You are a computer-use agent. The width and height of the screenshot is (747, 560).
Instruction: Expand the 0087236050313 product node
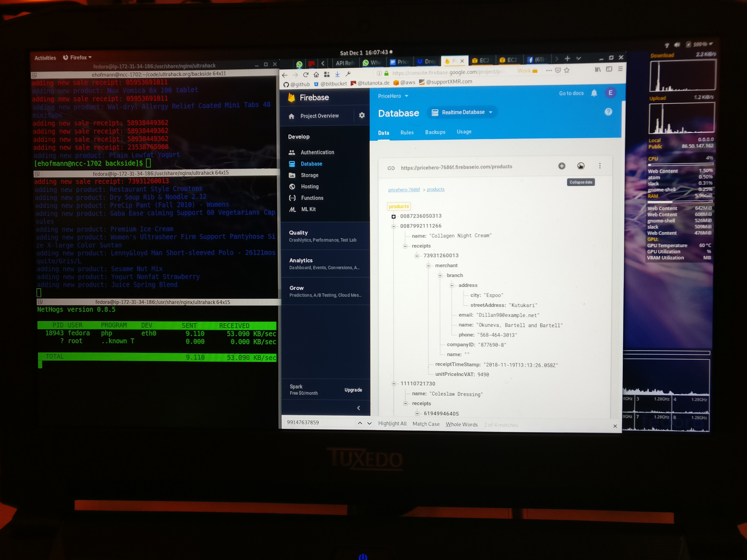tap(393, 216)
